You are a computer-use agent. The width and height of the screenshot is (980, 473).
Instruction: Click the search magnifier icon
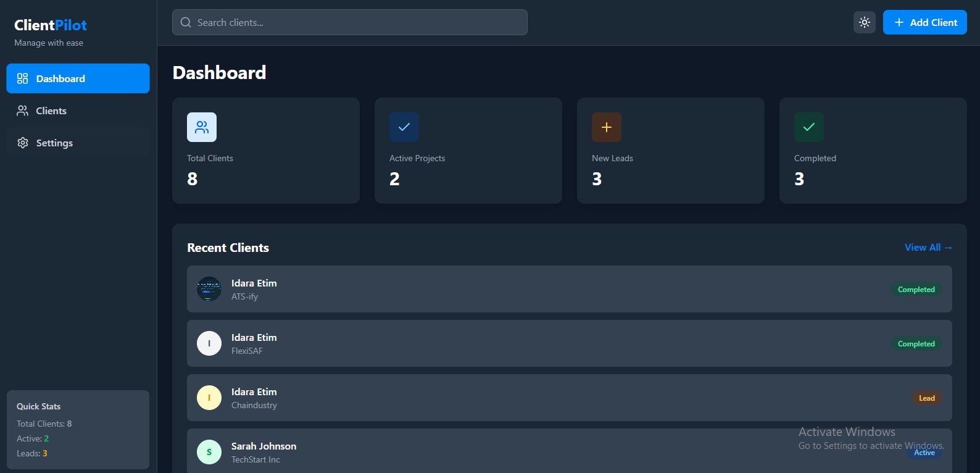point(186,23)
